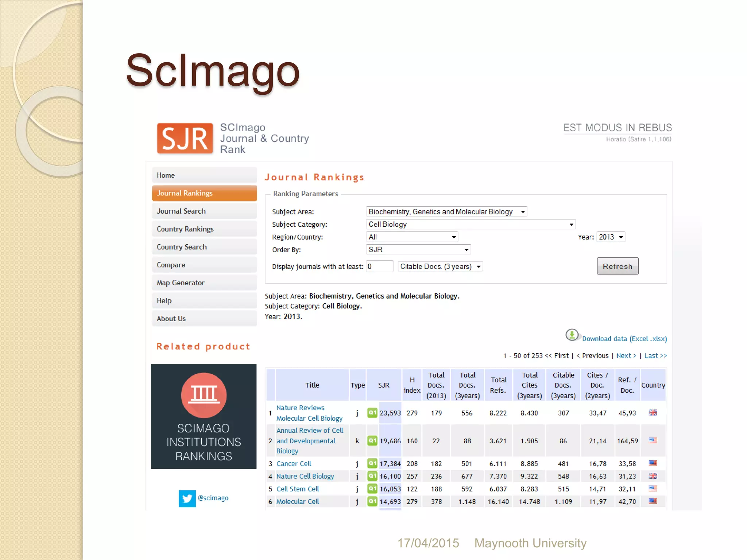Click Q1 badge for Annual Review of Cell
Viewport: 747px width, 560px height.
click(x=372, y=440)
